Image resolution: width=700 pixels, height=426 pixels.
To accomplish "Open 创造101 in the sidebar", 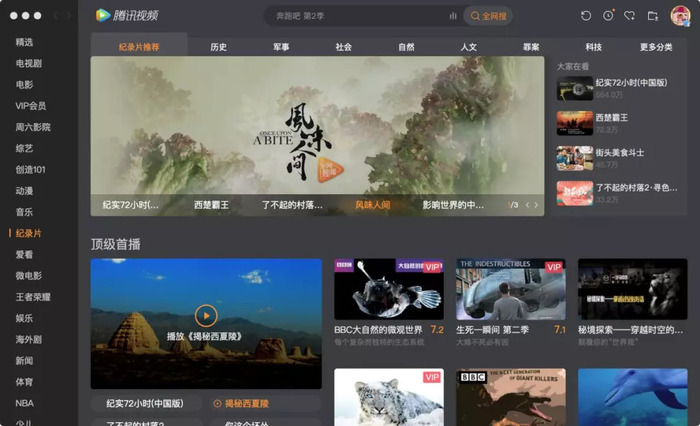I will (30, 170).
